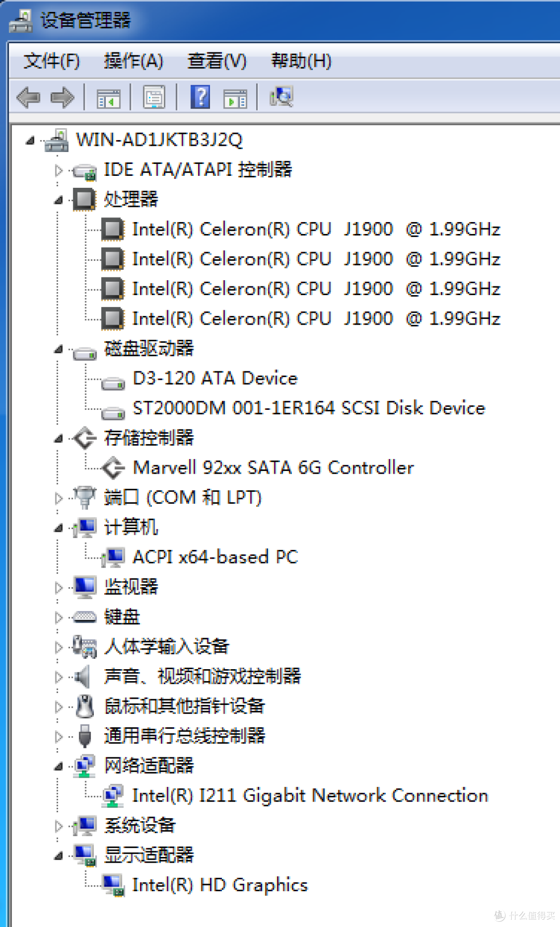Click the Back arrow toolbar icon
The width and height of the screenshot is (560, 927).
(29, 98)
